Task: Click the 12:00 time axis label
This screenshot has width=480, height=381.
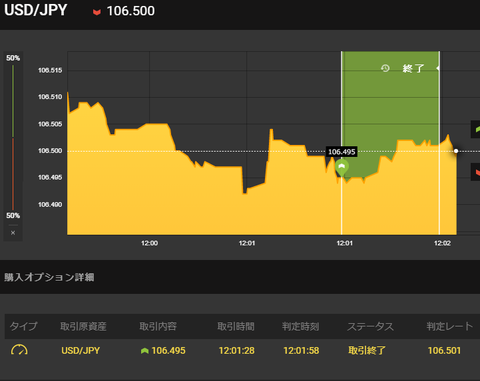Action: click(x=149, y=243)
